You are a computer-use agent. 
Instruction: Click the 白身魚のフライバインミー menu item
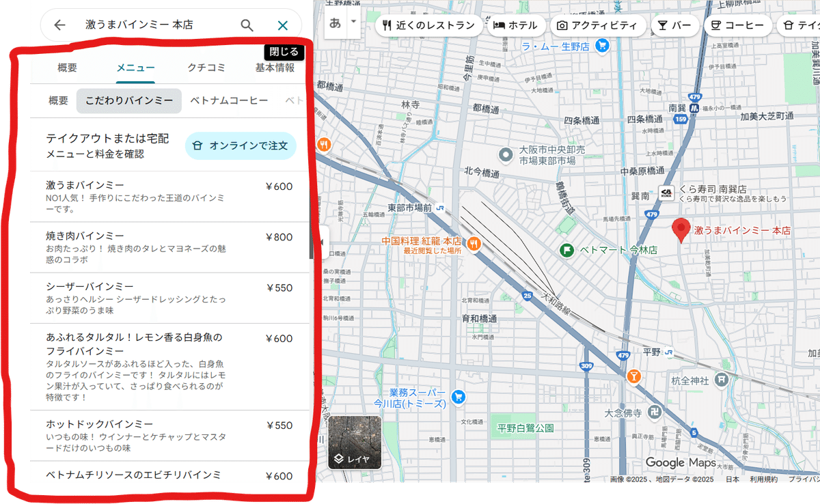(169, 367)
